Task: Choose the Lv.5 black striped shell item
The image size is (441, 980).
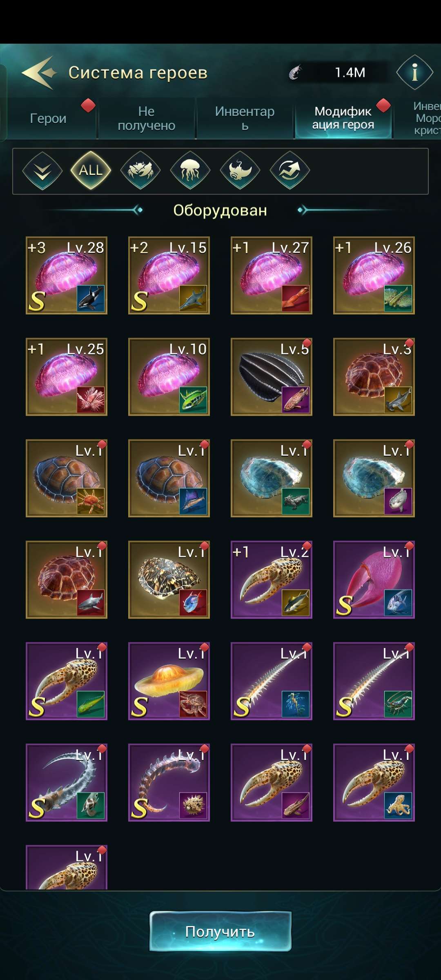Action: 272,377
